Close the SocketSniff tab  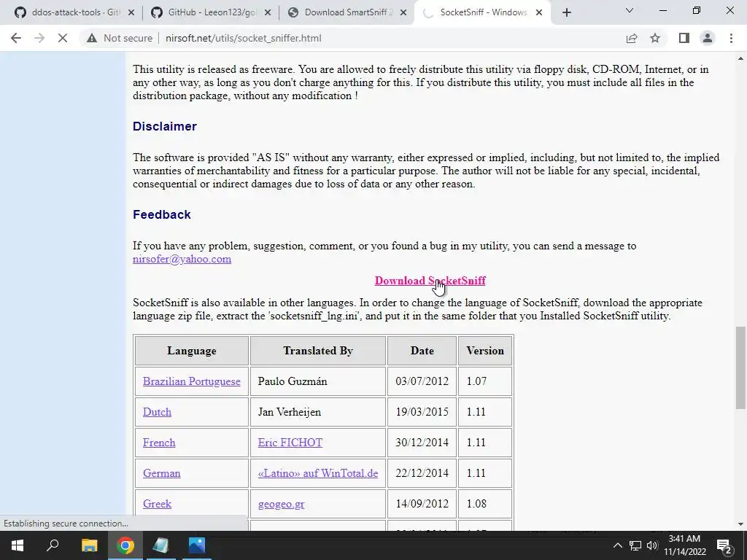click(539, 13)
